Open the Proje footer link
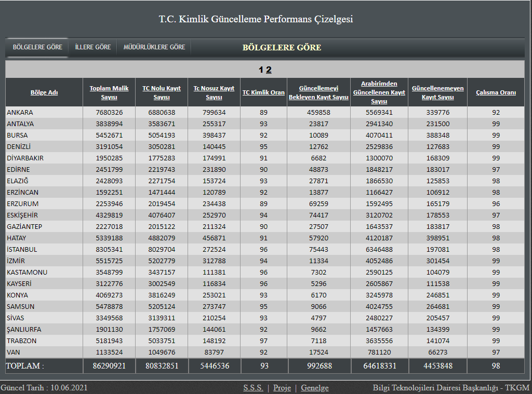Screen dimensions: 532x394 tap(282, 388)
